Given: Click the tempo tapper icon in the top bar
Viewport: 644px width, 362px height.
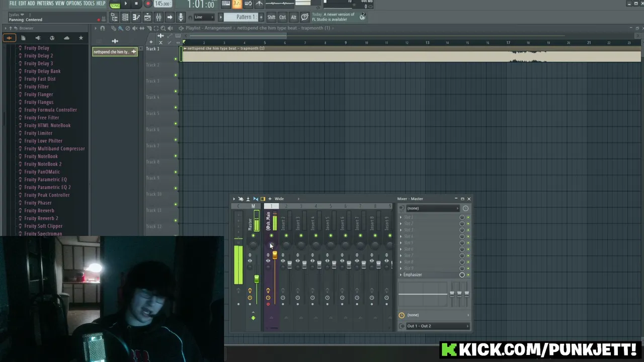Looking at the screenshot, I should 259,4.
